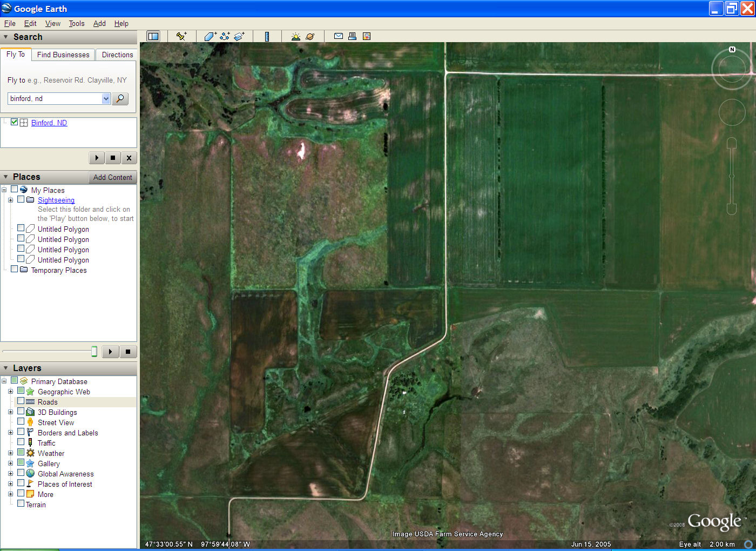Open the Tools menu
Image resolution: width=756 pixels, height=551 pixels.
coord(77,23)
